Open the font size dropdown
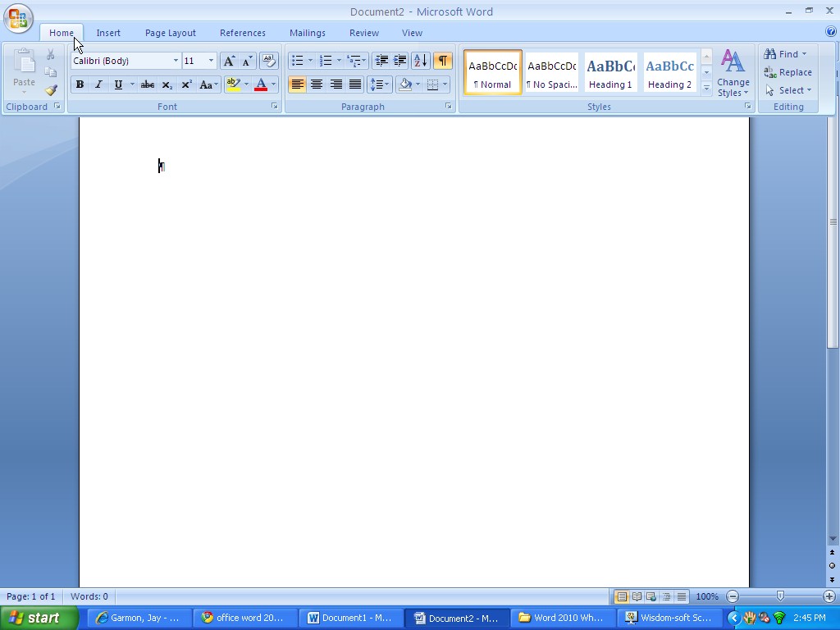Image resolution: width=840 pixels, height=630 pixels. [x=211, y=61]
